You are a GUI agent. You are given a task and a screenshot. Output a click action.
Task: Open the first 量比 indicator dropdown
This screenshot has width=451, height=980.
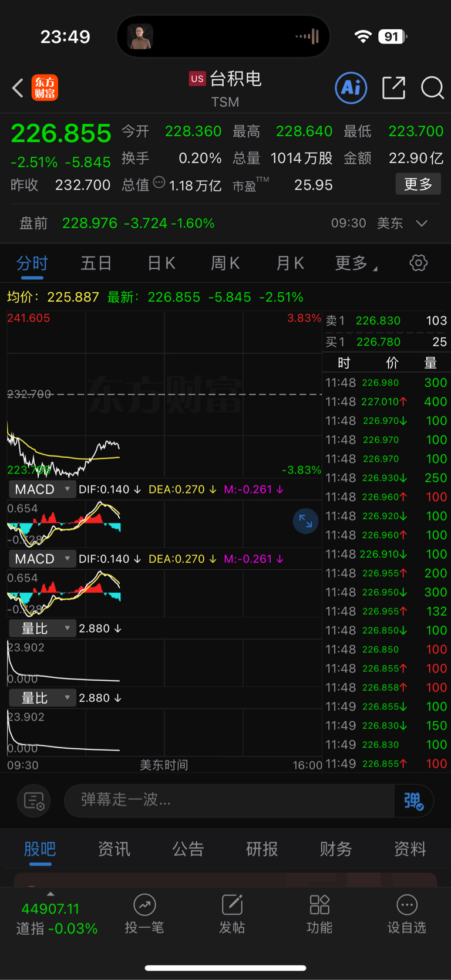[42, 628]
